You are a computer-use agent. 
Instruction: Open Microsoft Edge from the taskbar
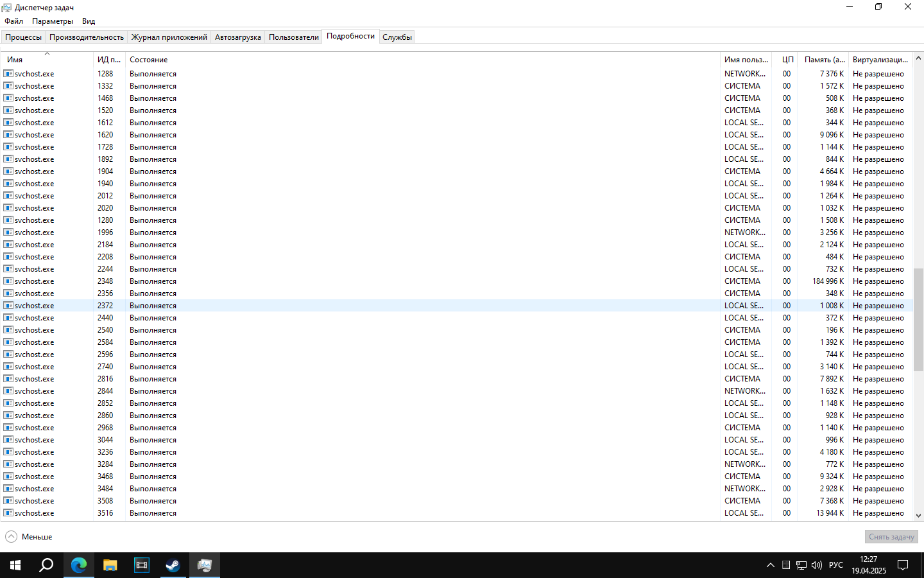click(x=79, y=565)
